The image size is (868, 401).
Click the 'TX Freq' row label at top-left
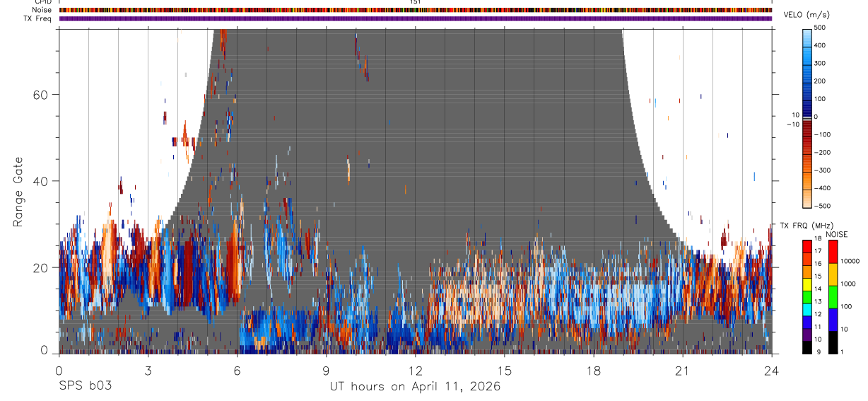39,18
